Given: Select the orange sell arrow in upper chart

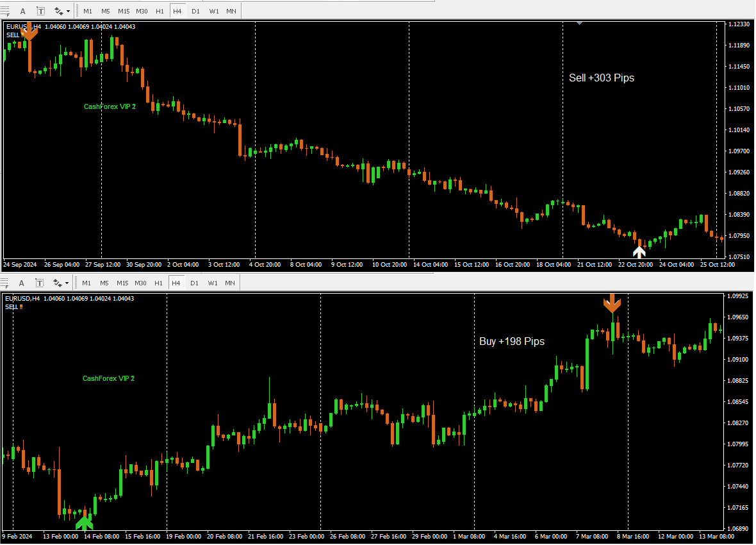Looking at the screenshot, I should (x=29, y=31).
